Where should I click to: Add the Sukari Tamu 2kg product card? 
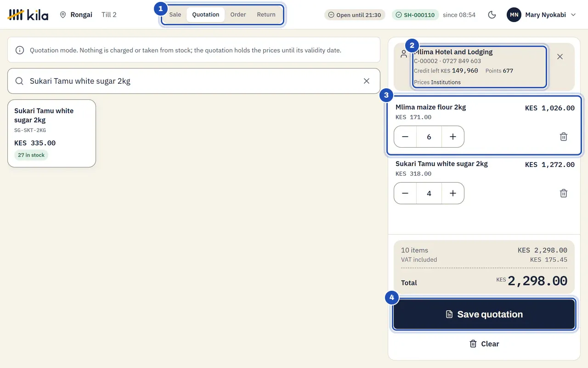coord(52,133)
